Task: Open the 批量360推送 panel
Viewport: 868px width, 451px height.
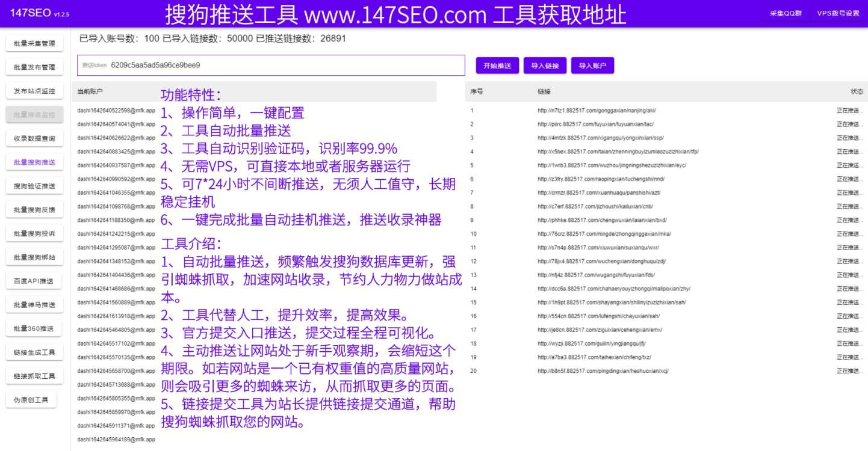Action: point(34,328)
